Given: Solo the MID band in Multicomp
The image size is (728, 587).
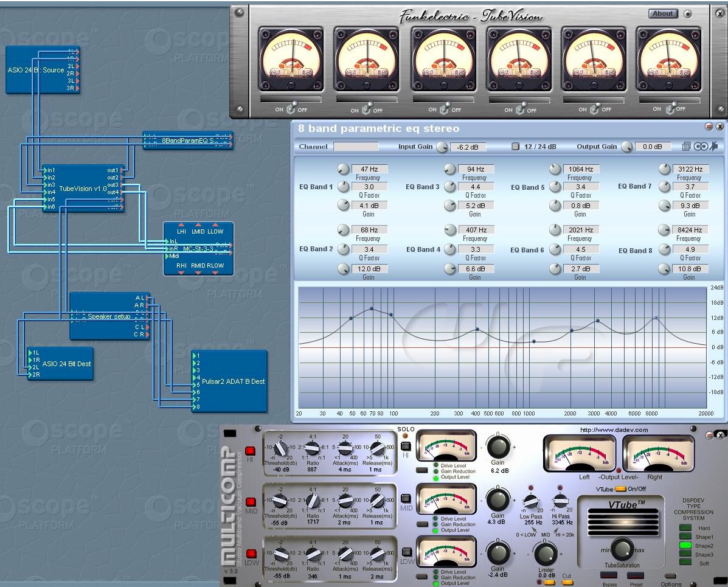Looking at the screenshot, I should (x=406, y=498).
